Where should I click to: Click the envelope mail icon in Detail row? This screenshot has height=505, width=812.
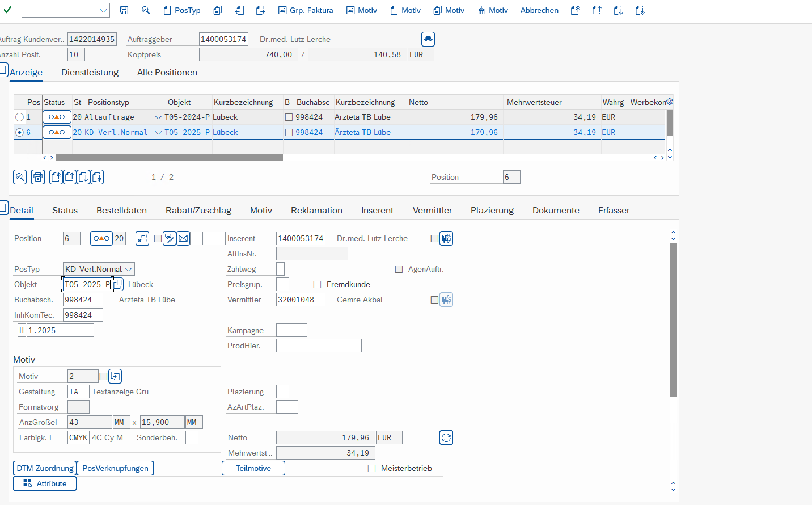pyautogui.click(x=183, y=238)
